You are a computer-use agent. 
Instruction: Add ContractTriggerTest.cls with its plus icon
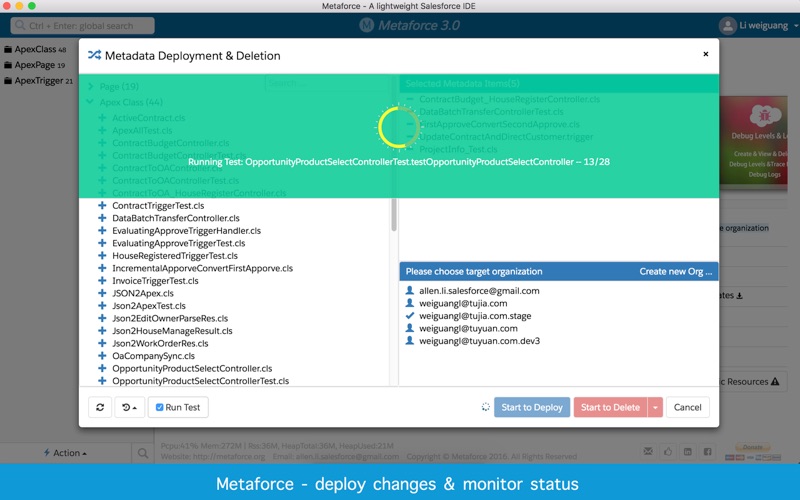(102, 206)
